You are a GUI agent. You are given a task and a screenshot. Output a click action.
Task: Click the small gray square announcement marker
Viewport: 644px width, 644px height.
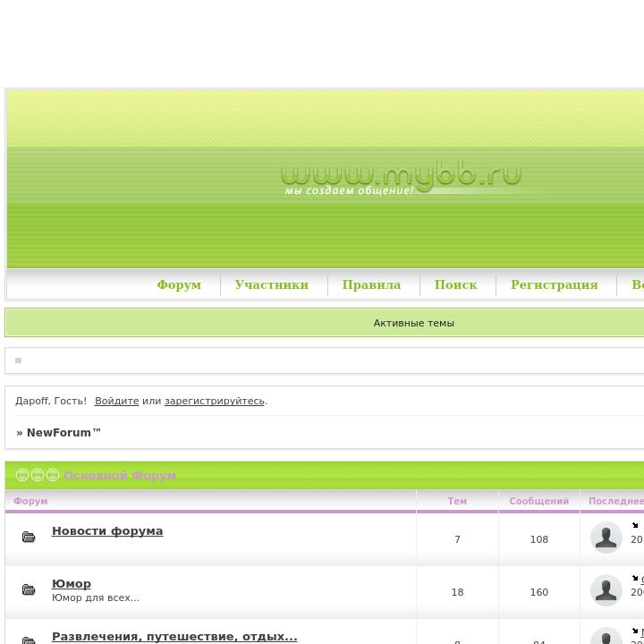18,360
